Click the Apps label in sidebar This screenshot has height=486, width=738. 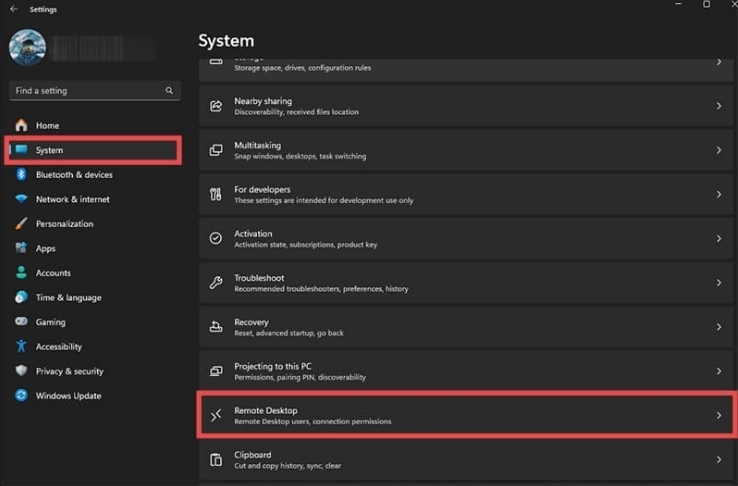46,248
